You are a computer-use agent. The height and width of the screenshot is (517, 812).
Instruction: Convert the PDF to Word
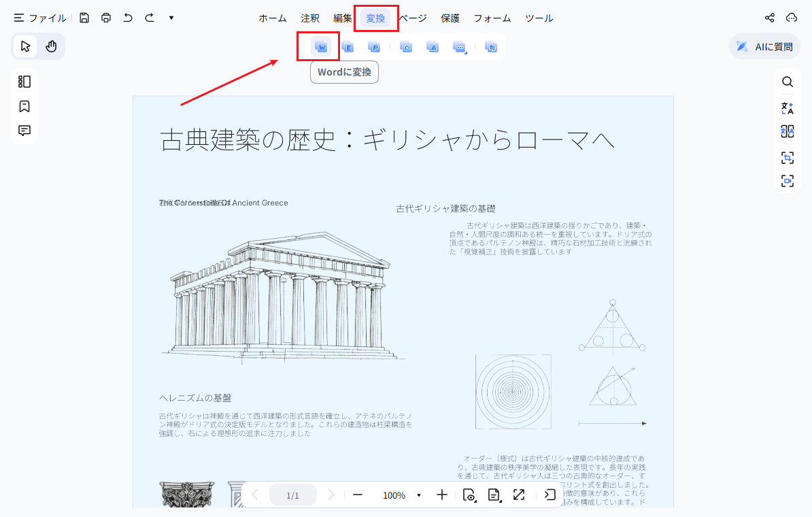[x=321, y=47]
